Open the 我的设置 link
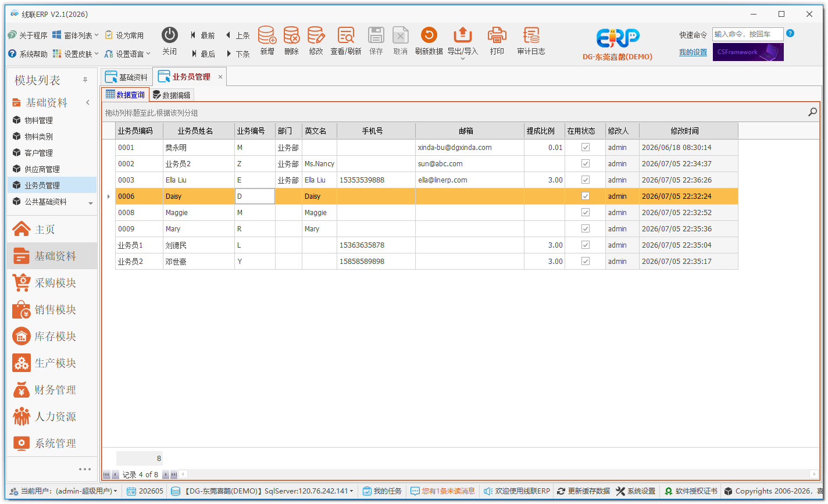 tap(693, 52)
